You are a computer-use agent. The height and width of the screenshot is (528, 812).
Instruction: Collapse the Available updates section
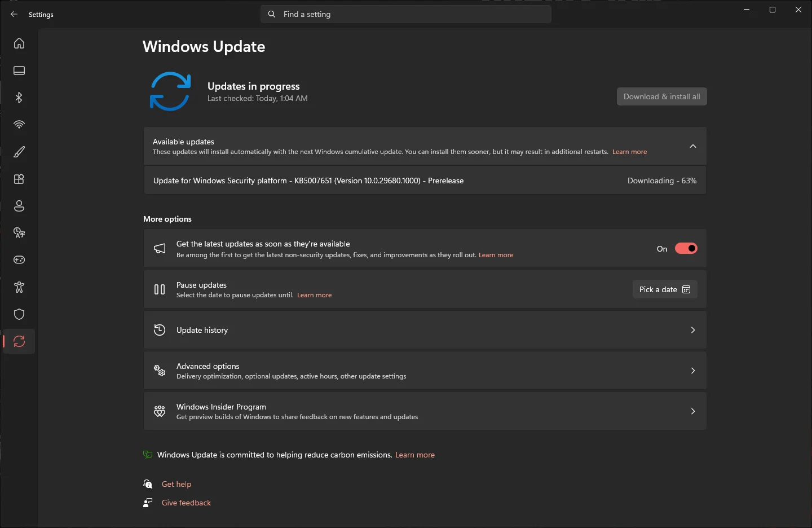coord(693,146)
